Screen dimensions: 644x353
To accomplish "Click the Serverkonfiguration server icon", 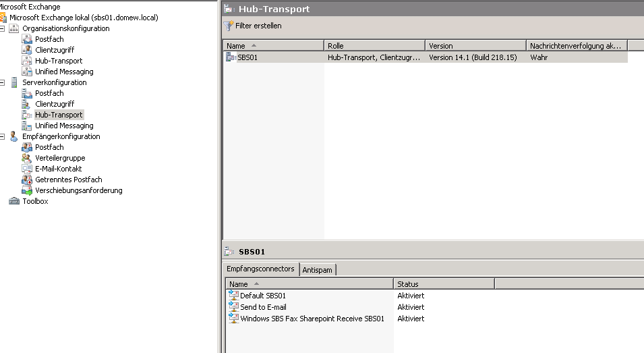I will tap(14, 82).
